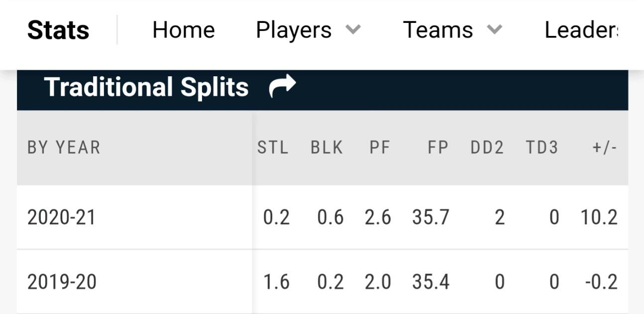
Task: Click the share arrow beside Traditional Splits
Action: pos(282,86)
